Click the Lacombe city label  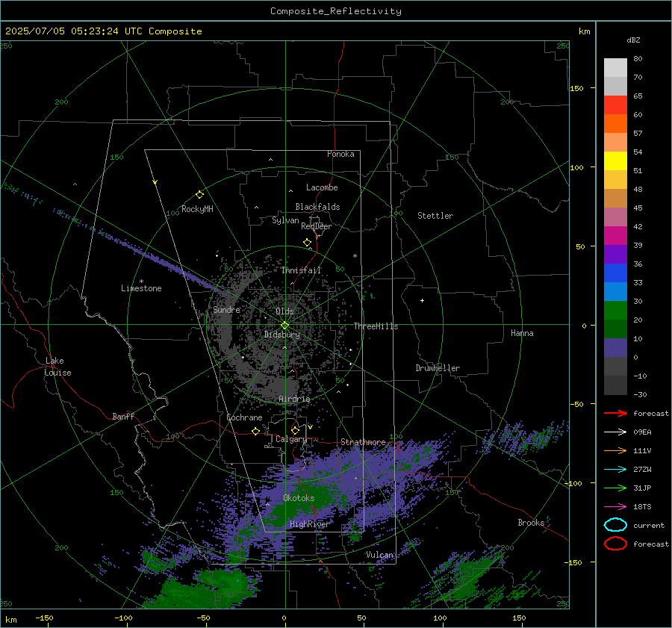[x=322, y=187]
